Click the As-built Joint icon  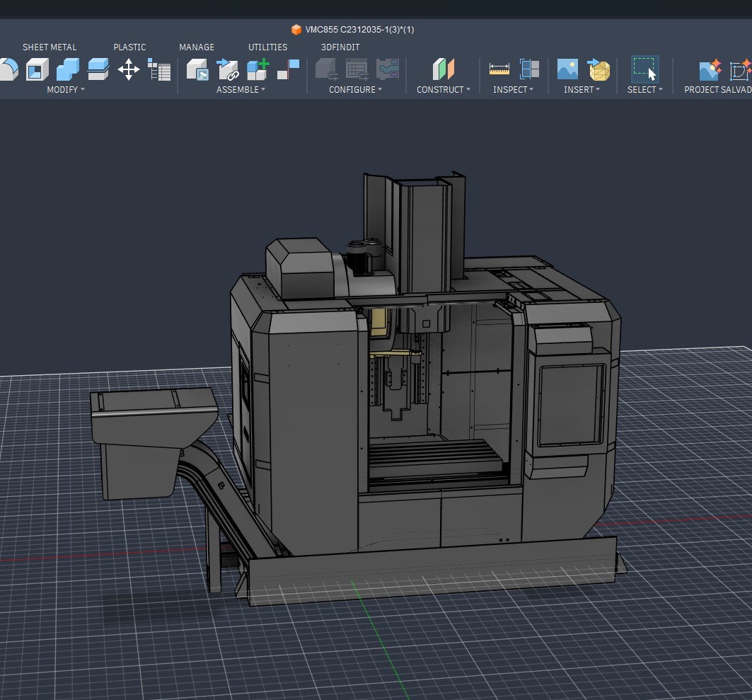point(288,69)
